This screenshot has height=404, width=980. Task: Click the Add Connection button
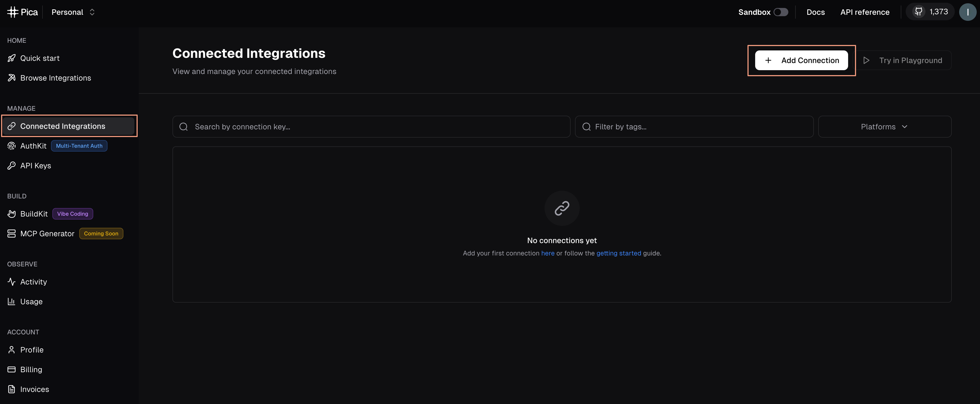point(801,61)
